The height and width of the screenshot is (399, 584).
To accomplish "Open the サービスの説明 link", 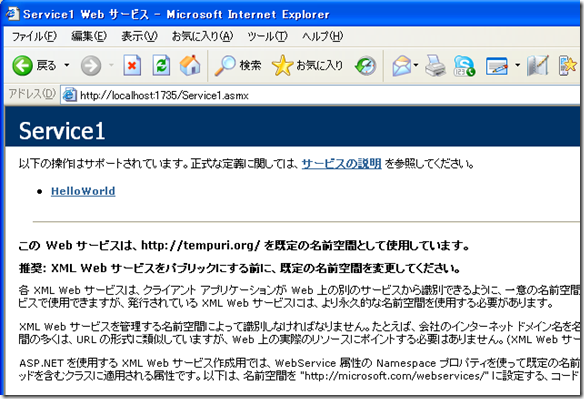I will (342, 164).
